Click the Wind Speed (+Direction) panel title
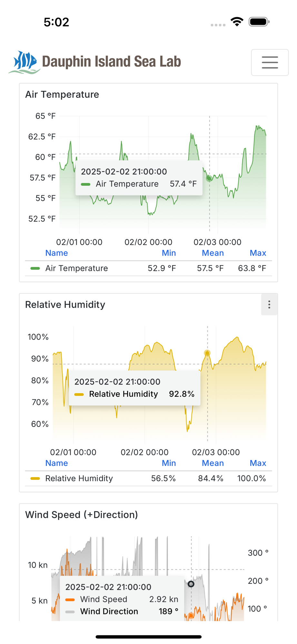Screen dimensions: 297x644 (x=82, y=515)
